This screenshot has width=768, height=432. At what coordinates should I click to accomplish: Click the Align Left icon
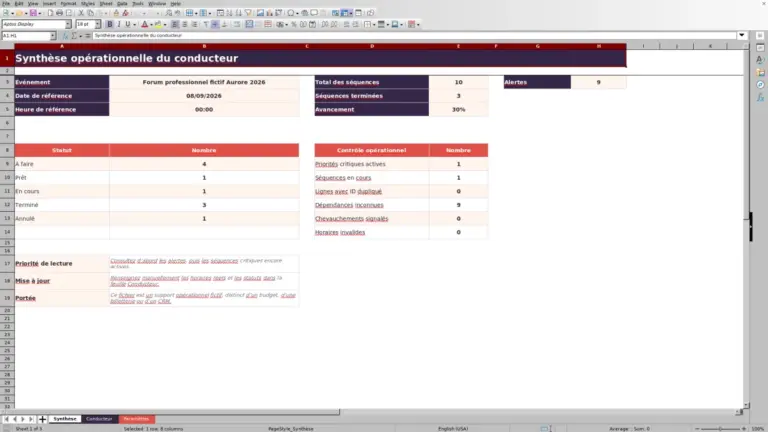175,24
